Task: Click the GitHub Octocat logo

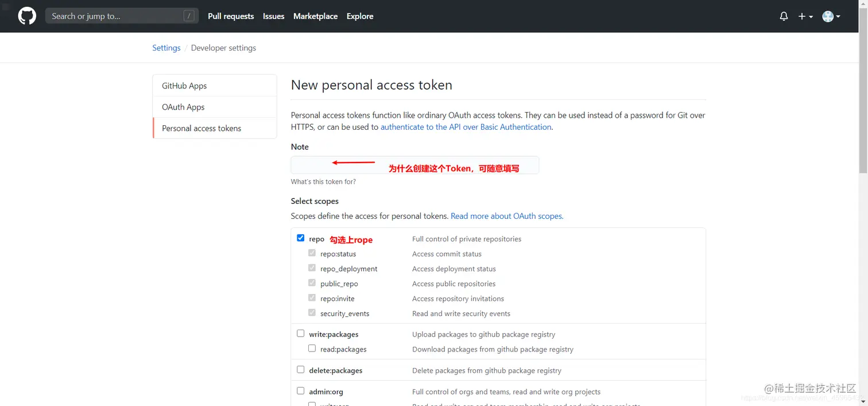Action: pyautogui.click(x=27, y=16)
